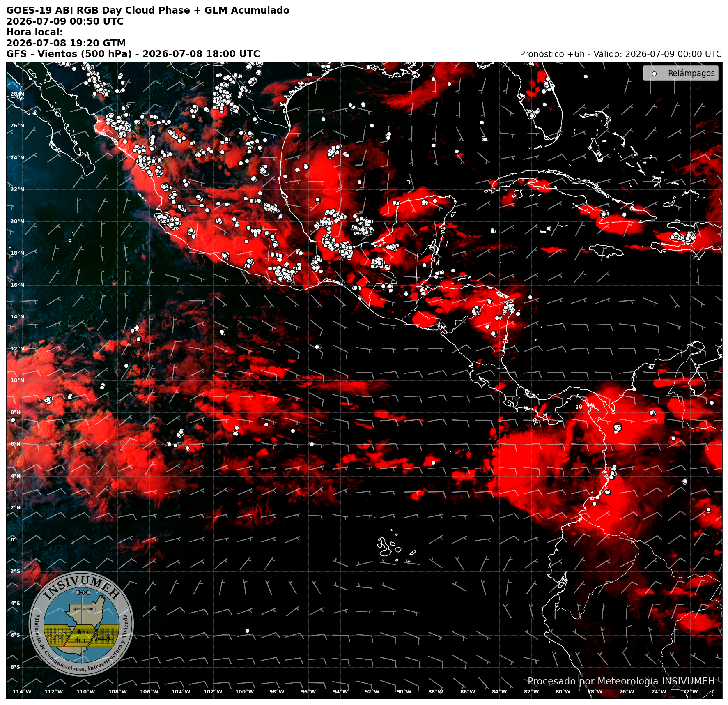Select the Relámpagos legend box
The height and width of the screenshot is (705, 728).
point(680,73)
